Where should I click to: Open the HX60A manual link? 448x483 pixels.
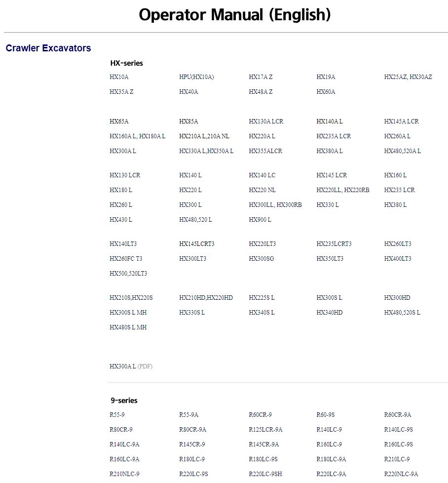coord(325,92)
